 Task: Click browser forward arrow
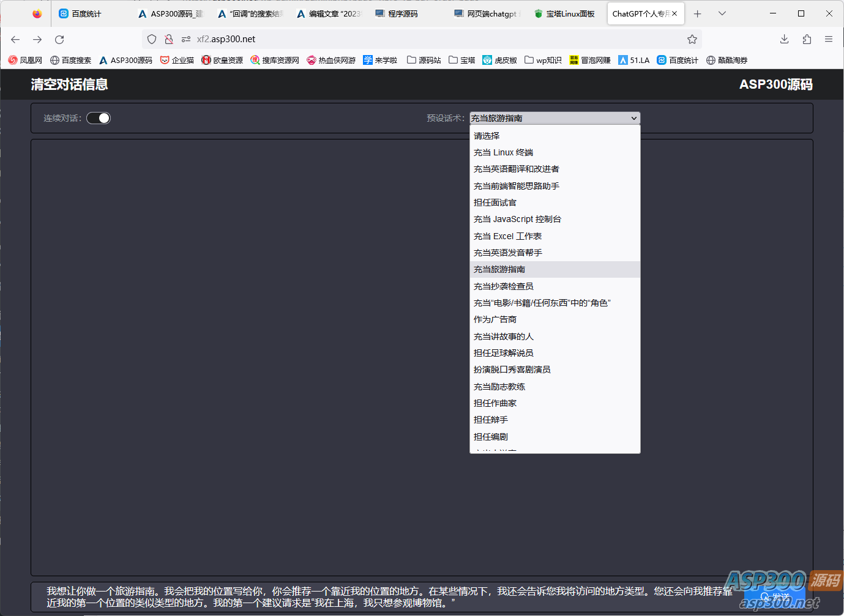pyautogui.click(x=37, y=39)
